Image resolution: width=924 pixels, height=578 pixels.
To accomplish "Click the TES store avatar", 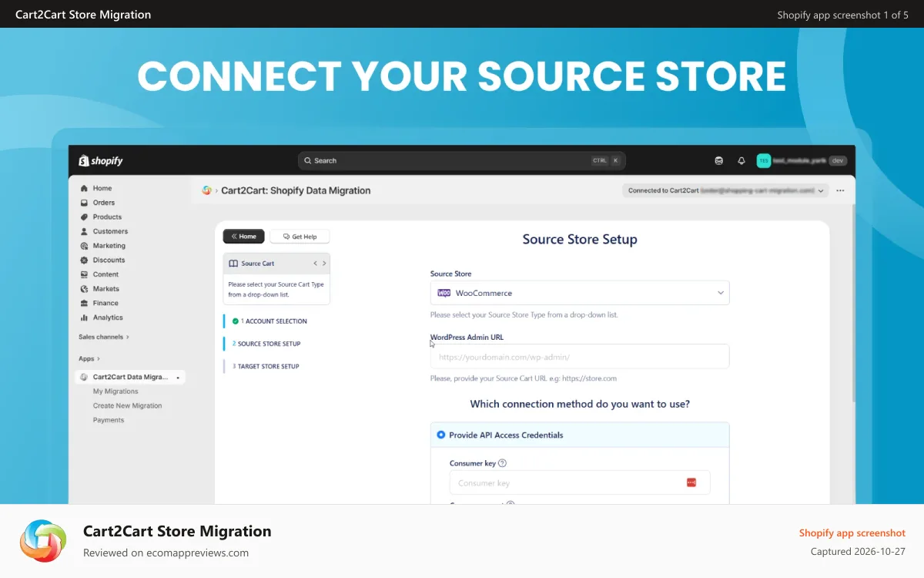I will tap(763, 160).
